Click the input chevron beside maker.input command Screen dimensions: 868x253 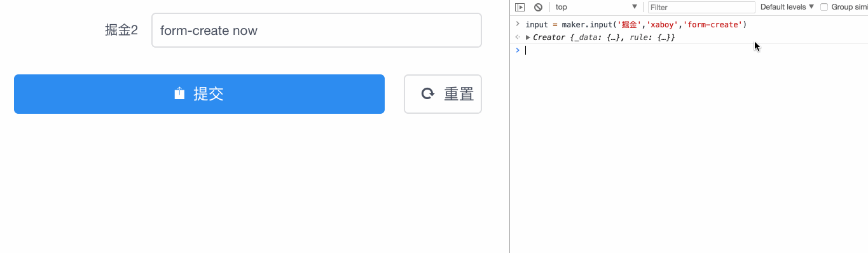click(518, 24)
